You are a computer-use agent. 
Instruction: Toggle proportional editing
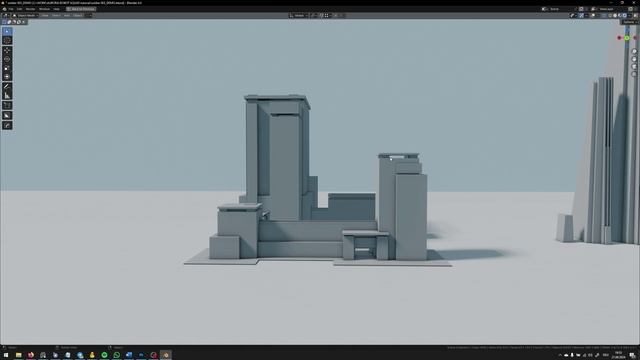(x=336, y=16)
